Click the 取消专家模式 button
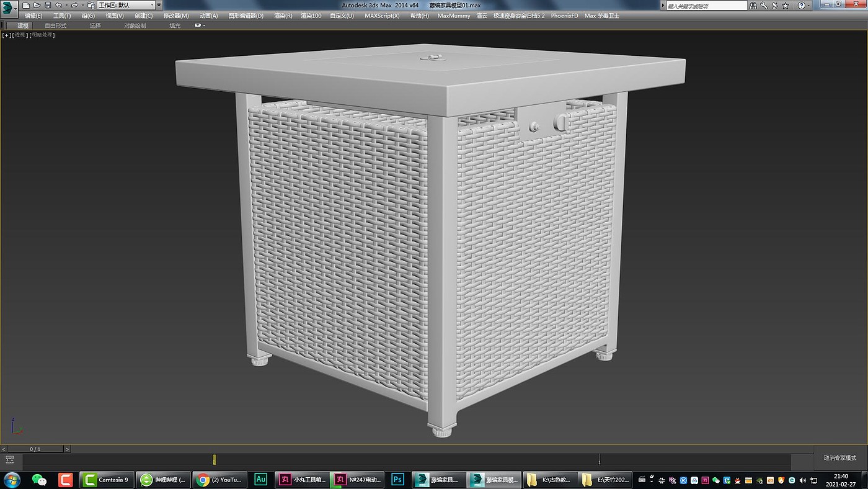The height and width of the screenshot is (489, 868). [x=840, y=458]
